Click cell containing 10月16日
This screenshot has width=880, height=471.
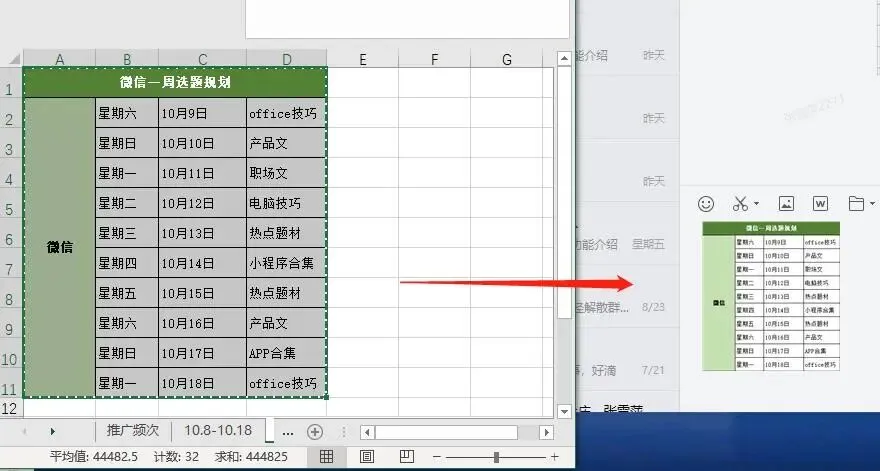tap(203, 323)
